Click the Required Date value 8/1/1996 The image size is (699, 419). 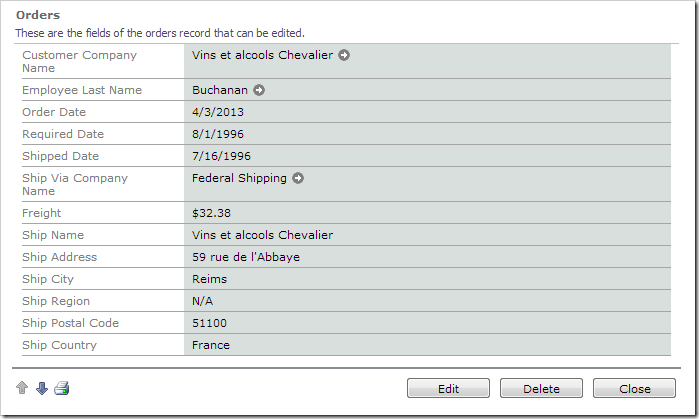coord(218,134)
